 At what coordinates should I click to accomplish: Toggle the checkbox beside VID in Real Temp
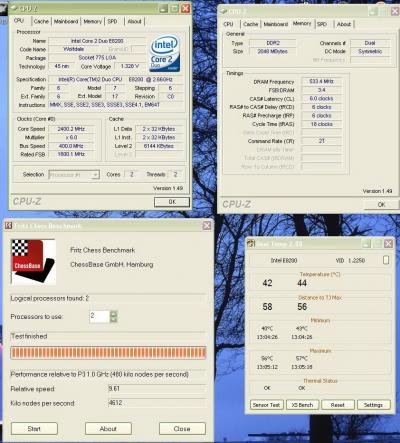[x=386, y=260]
